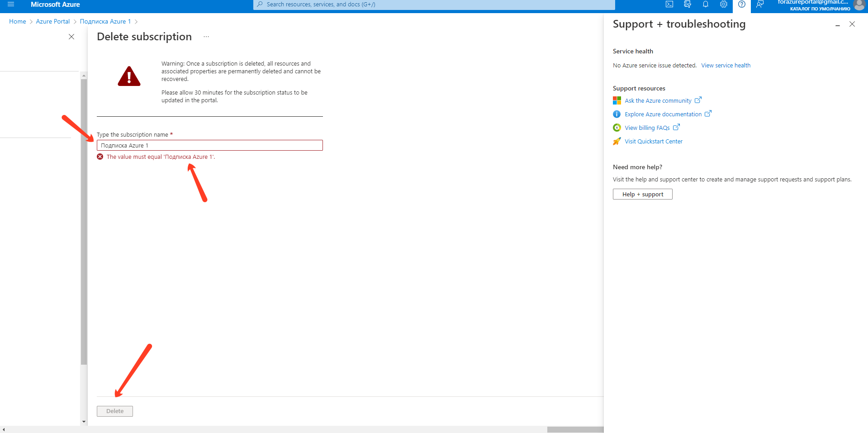Open the Help panel question mark icon
Viewport: 868px width, 433px height.
click(741, 4)
